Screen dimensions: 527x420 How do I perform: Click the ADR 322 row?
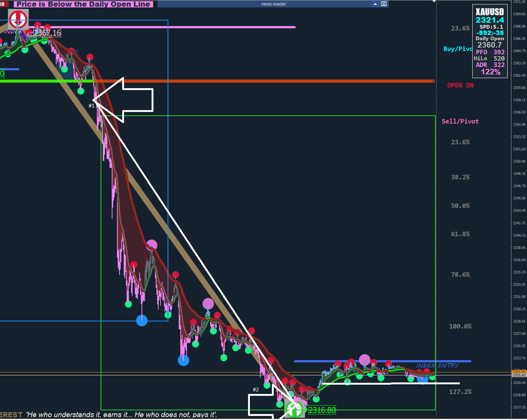coord(490,65)
